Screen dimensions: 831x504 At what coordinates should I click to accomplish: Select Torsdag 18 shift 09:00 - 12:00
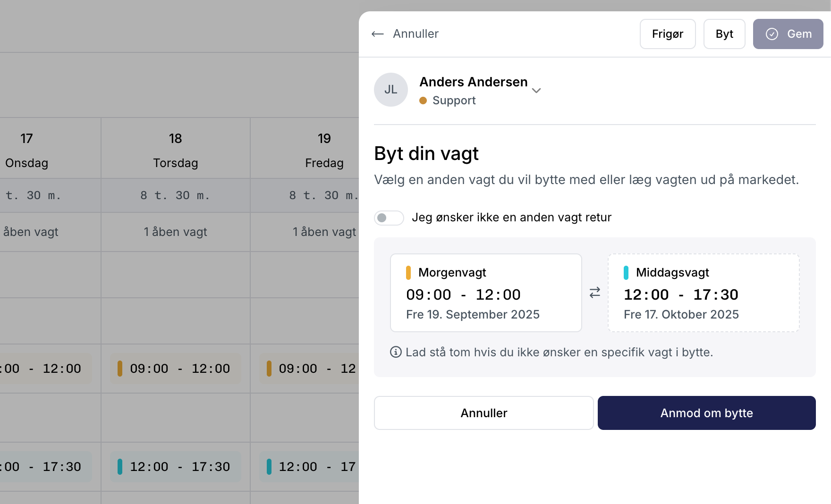pyautogui.click(x=175, y=369)
